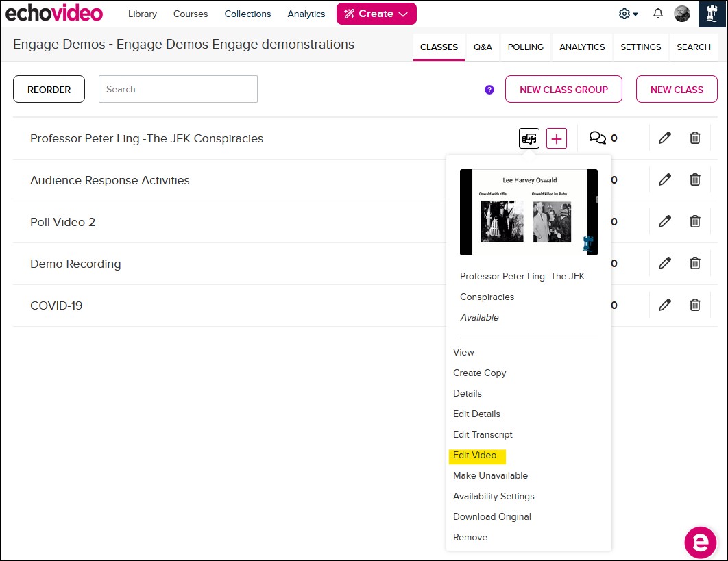Select Edit Video from the media menu

coord(474,456)
